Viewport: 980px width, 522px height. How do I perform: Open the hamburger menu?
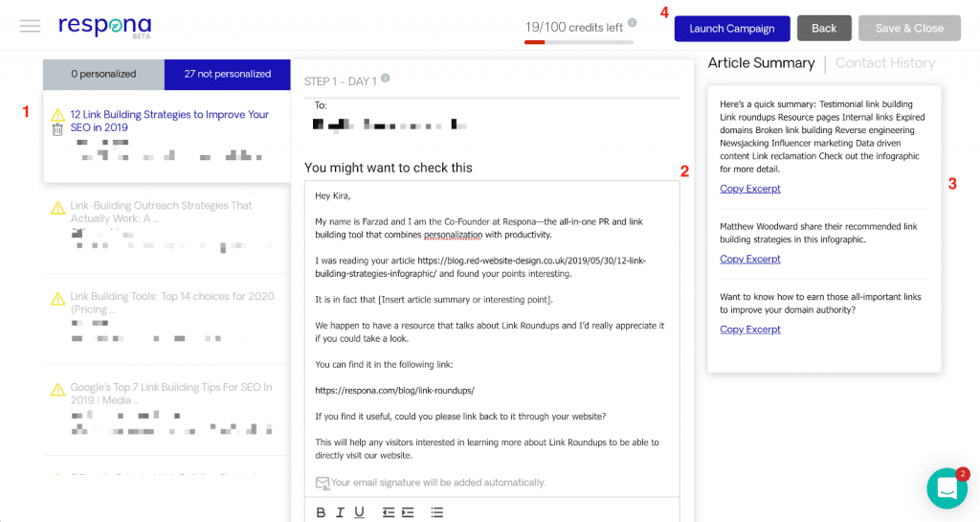click(x=30, y=26)
